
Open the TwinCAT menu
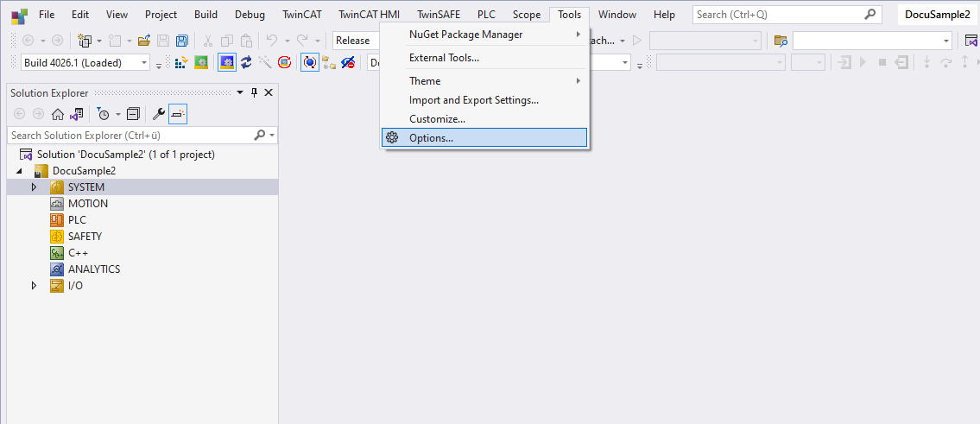(302, 15)
